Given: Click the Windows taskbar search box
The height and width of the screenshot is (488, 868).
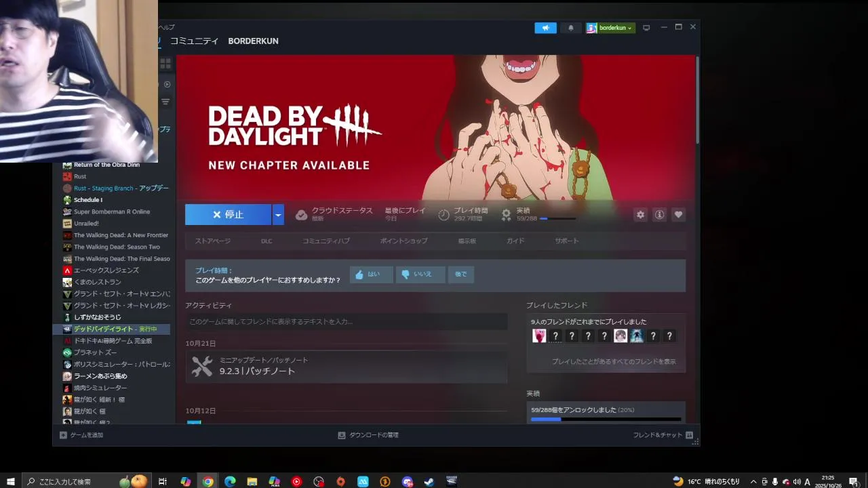Looking at the screenshot, I should [x=87, y=481].
